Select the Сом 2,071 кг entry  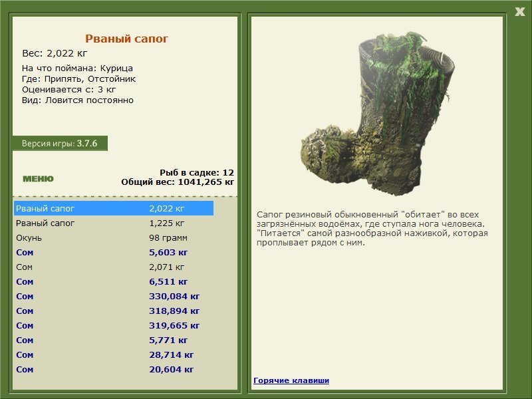(114, 267)
